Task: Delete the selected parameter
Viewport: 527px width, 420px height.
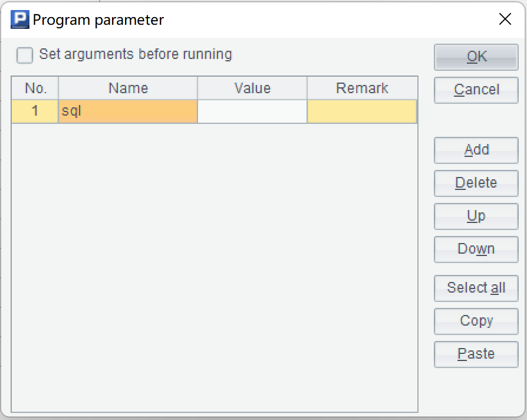Action: click(x=476, y=183)
